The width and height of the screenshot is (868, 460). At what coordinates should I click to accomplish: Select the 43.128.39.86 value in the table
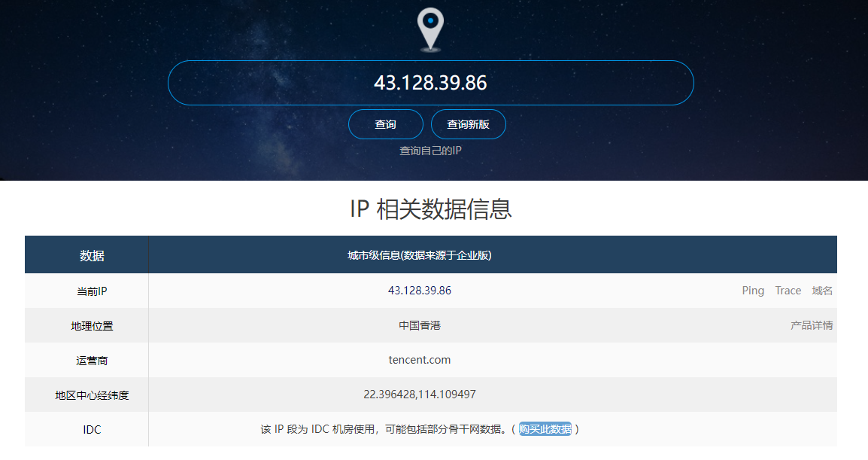pos(420,291)
